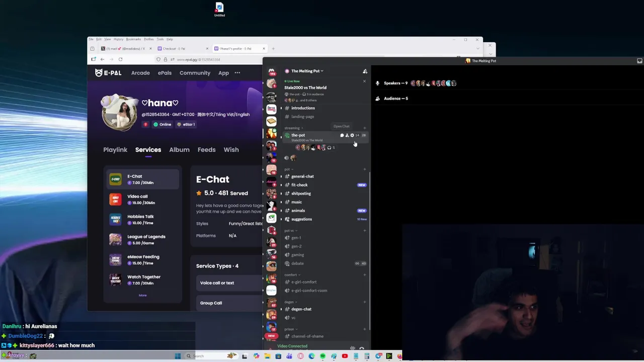The image size is (644, 362).
Task: Click hana profile avatar picture
Action: click(119, 113)
